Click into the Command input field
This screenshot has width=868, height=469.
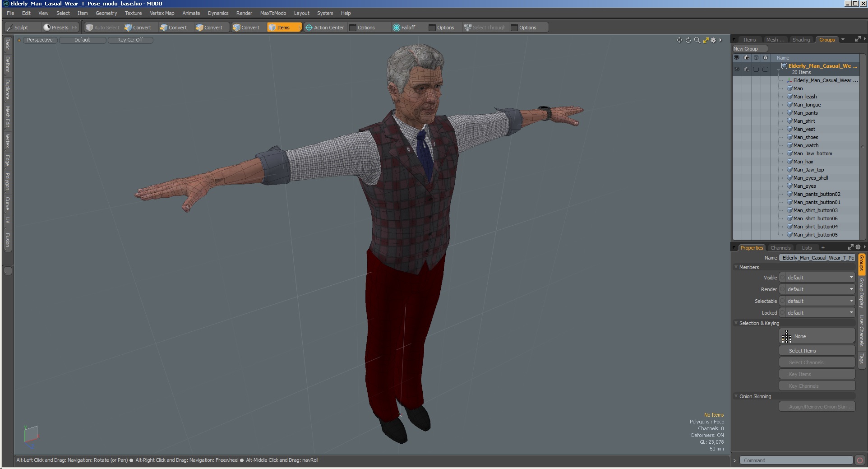pos(796,460)
